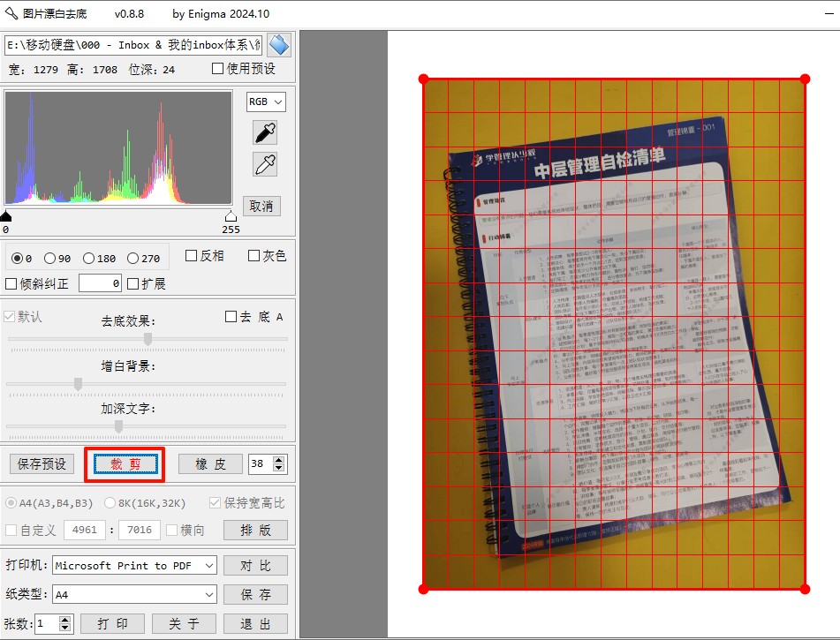
Task: Click the 橡皮 eraser button
Action: 210,463
